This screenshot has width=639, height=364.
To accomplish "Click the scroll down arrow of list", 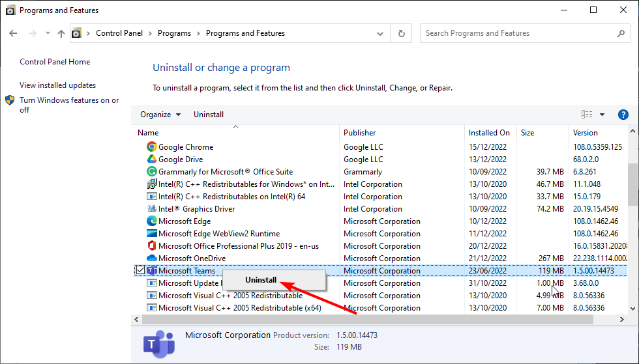I will coord(632,309).
